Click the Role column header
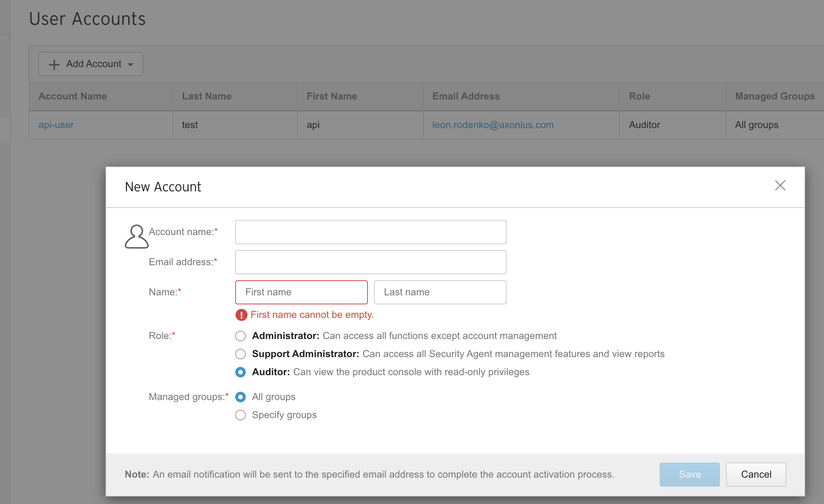 coord(639,96)
